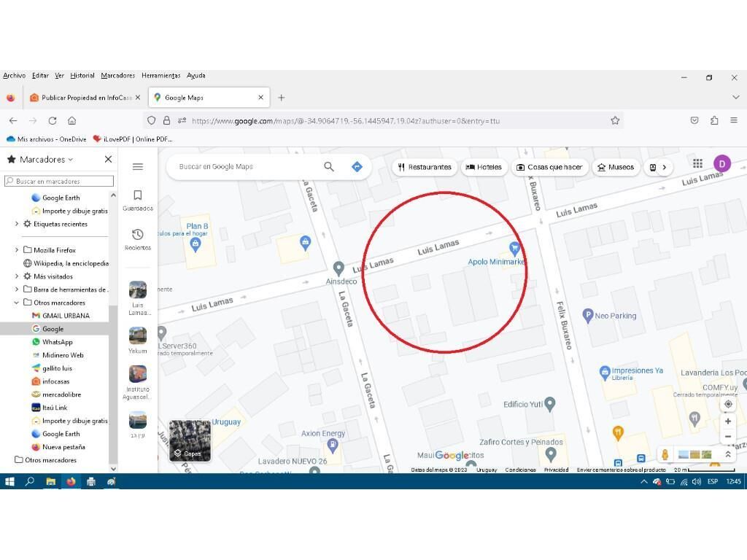
Task: Open the Editar menu
Action: point(40,75)
